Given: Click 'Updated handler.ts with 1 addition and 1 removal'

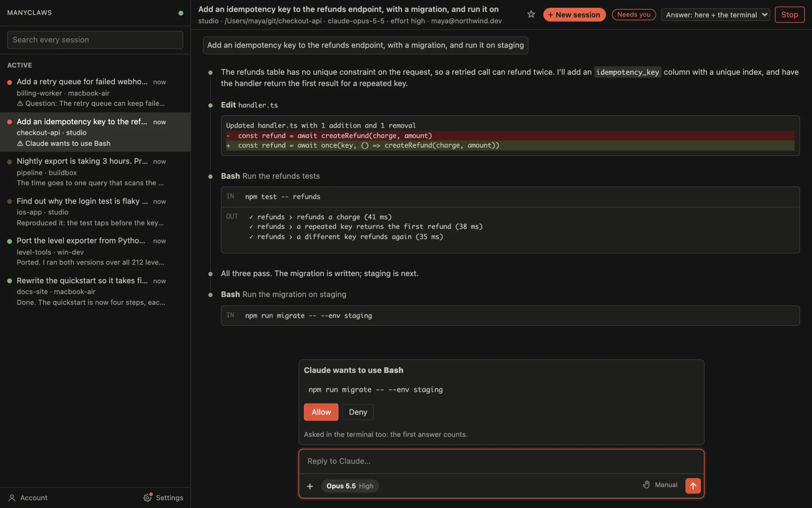Looking at the screenshot, I should point(321,126).
